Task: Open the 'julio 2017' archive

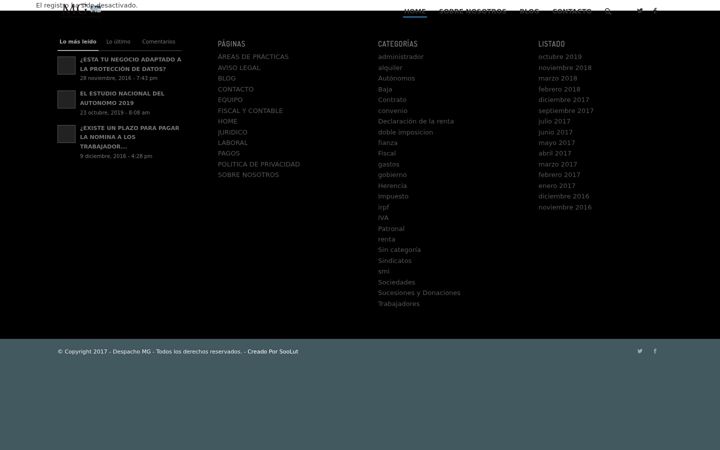Action: 554,122
